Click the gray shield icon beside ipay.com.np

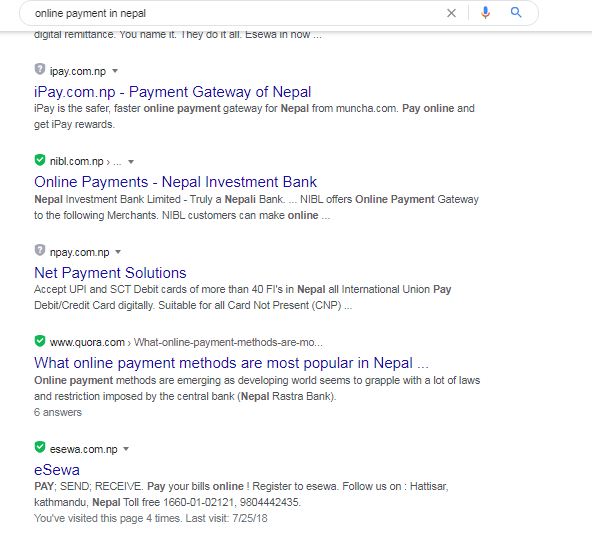pyautogui.click(x=40, y=69)
